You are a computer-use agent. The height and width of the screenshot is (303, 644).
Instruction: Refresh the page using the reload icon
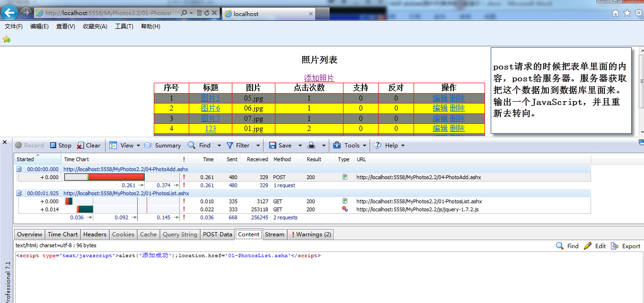(207, 13)
